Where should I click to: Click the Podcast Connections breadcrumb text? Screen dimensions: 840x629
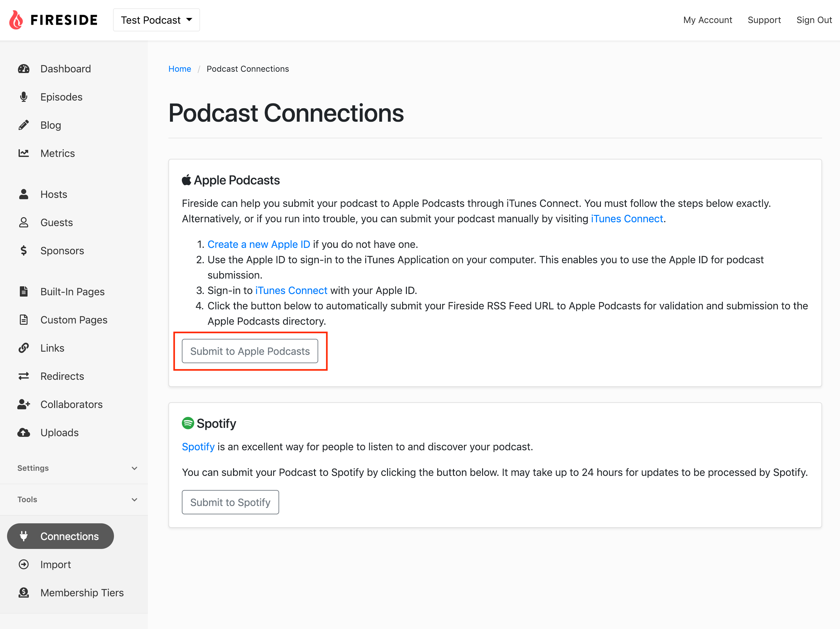pos(247,69)
